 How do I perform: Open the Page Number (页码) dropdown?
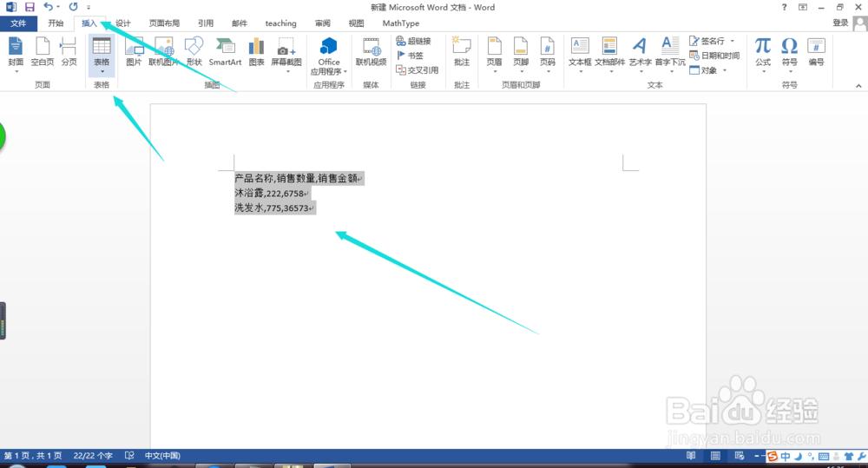coord(548,56)
